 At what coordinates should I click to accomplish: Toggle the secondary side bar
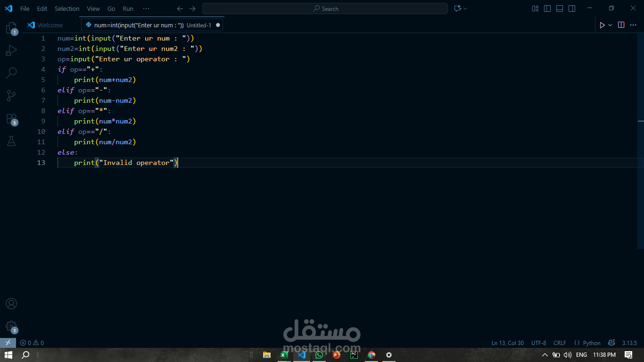(x=572, y=8)
